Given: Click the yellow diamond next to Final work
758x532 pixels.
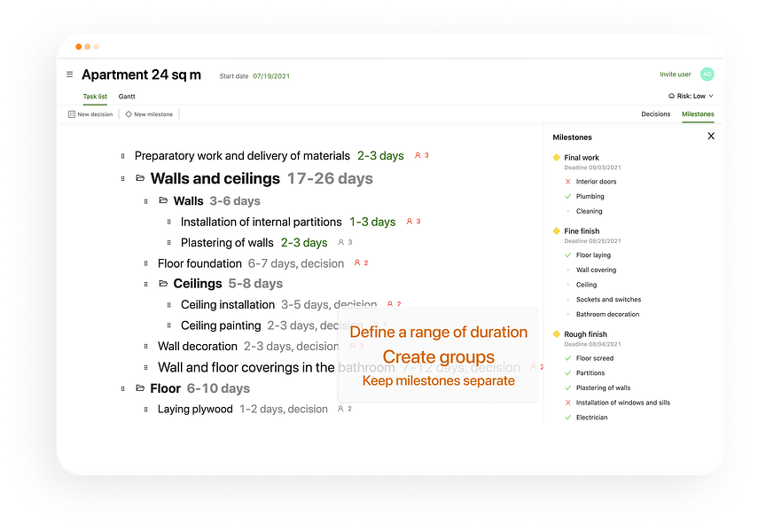Looking at the screenshot, I should tap(556, 157).
